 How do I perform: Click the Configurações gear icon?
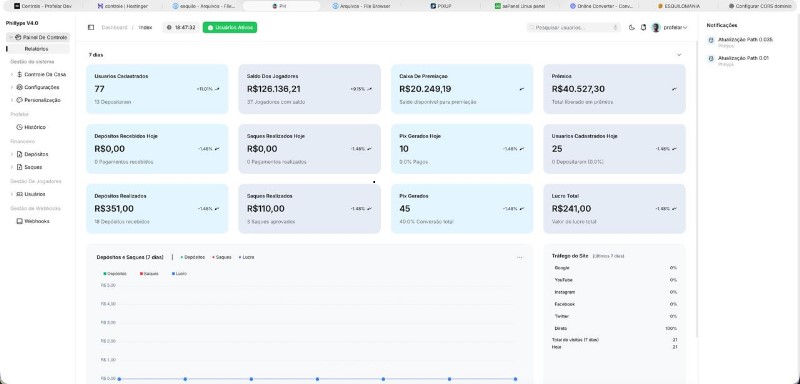pyautogui.click(x=19, y=87)
